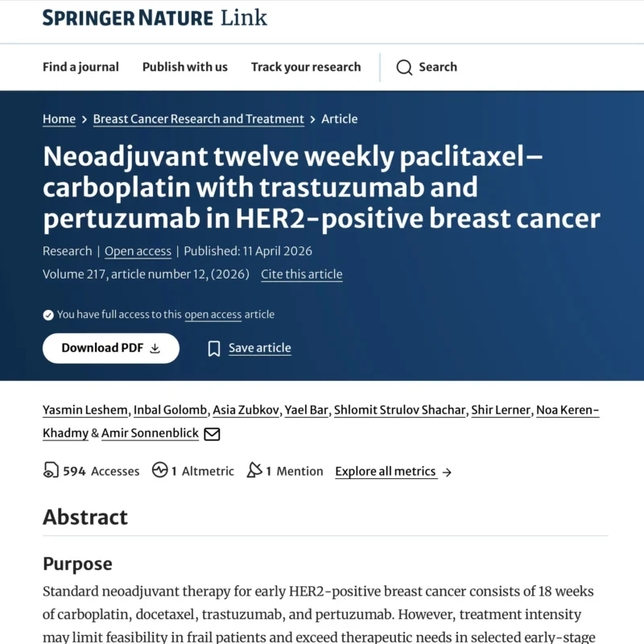Go to Home breadcrumb
The width and height of the screenshot is (644, 644).
[59, 119]
